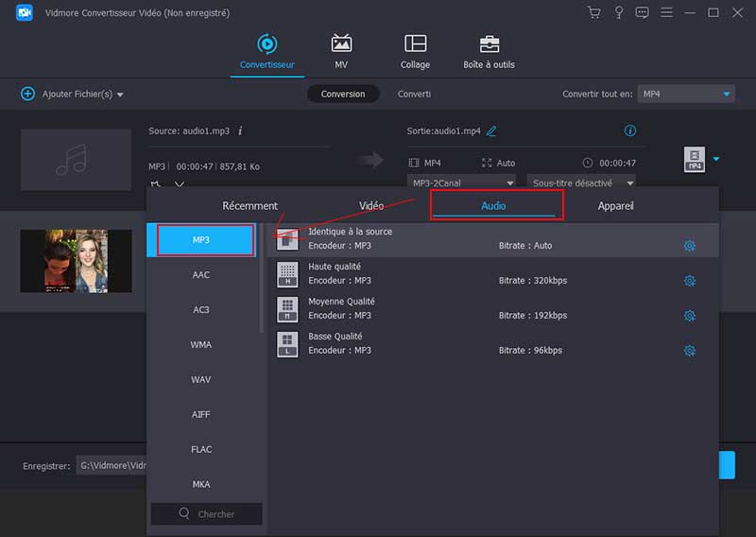The image size is (756, 537).
Task: Select the Conversion button
Action: tap(343, 95)
